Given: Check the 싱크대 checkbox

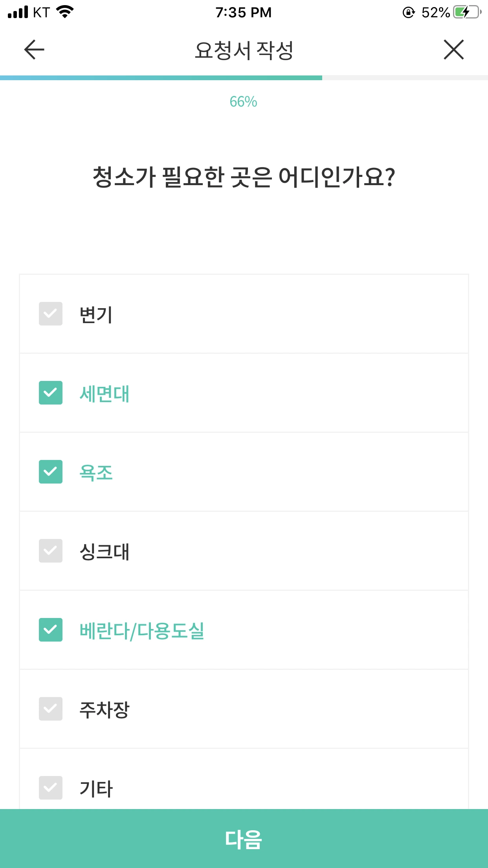Looking at the screenshot, I should pos(51,551).
